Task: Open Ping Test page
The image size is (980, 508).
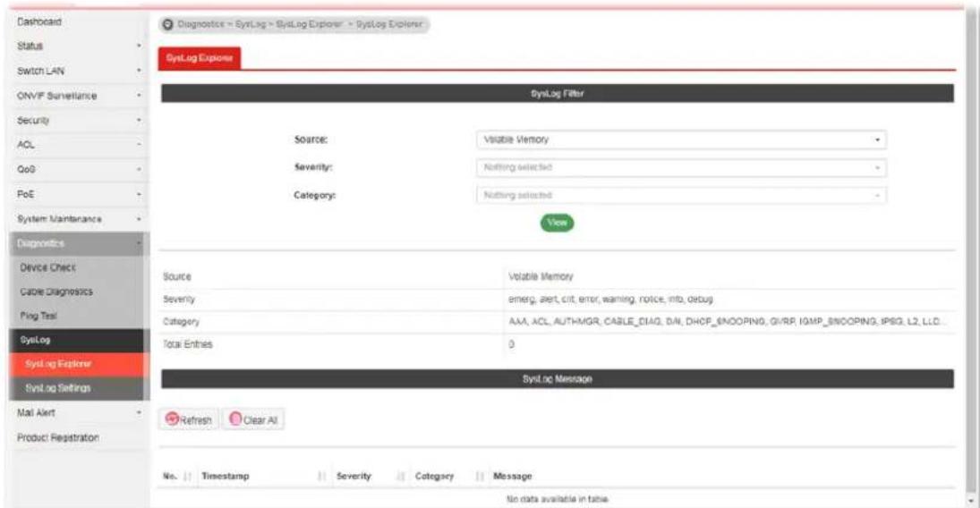Action: (38, 317)
